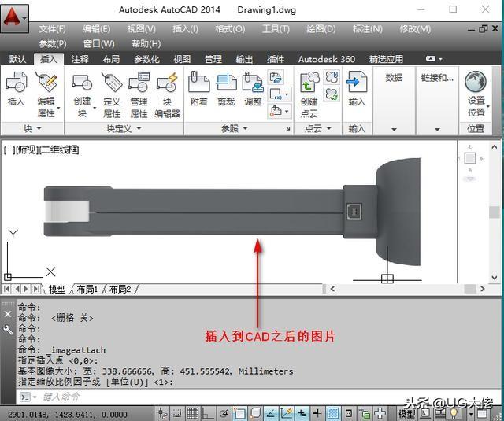Click the command input field 键入命令
Screen dimensions: 504x421
258,397
